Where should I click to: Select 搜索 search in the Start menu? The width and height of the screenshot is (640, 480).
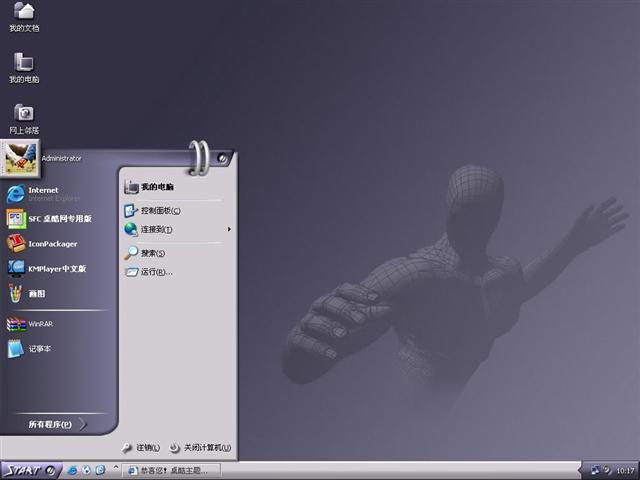[152, 253]
